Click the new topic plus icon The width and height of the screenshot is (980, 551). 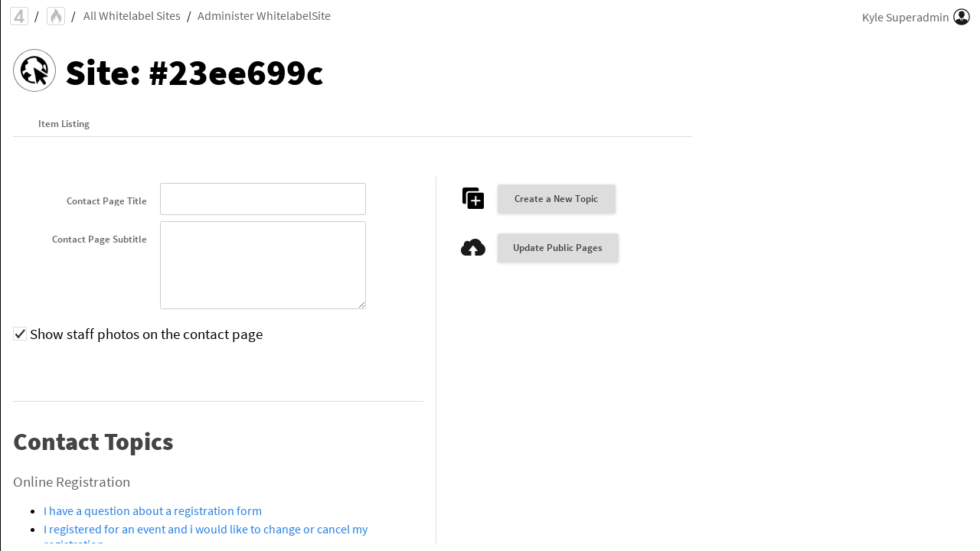click(473, 198)
